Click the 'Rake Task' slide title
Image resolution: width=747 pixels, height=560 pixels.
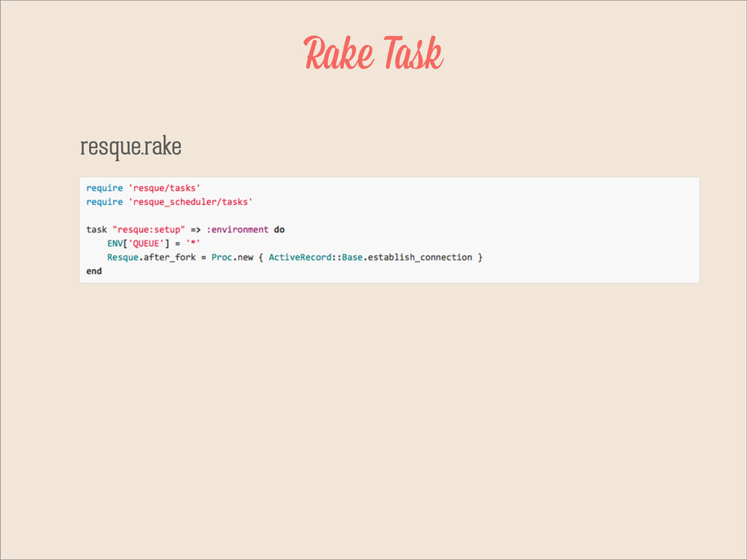click(373, 52)
